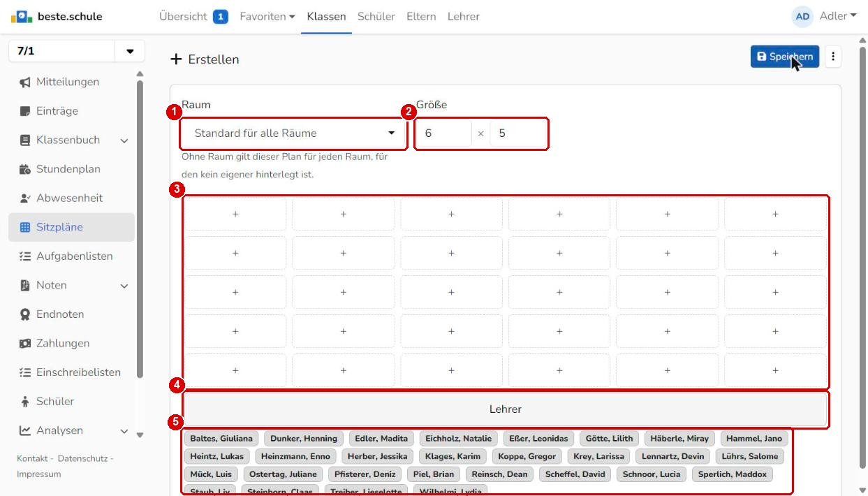Image resolution: width=868 pixels, height=496 pixels.
Task: Click the Einträge note icon
Action: coord(25,111)
